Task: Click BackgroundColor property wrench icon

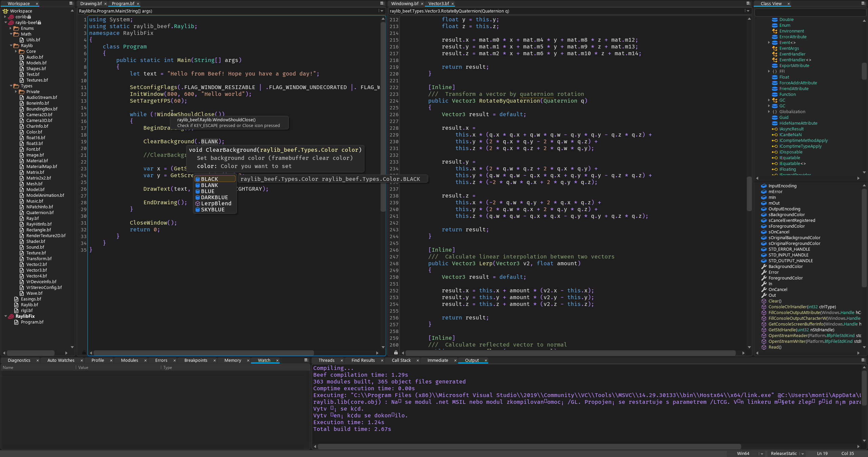Action: [764, 266]
